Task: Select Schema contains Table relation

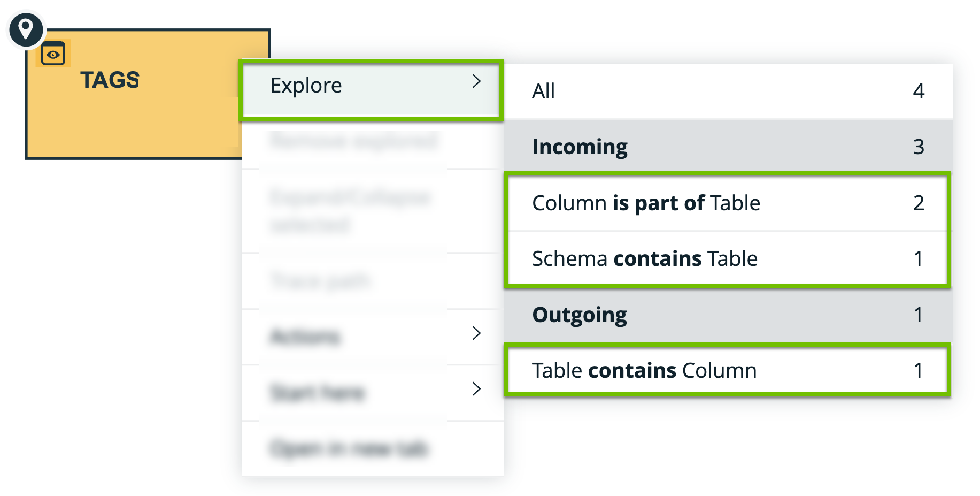Action: (645, 258)
